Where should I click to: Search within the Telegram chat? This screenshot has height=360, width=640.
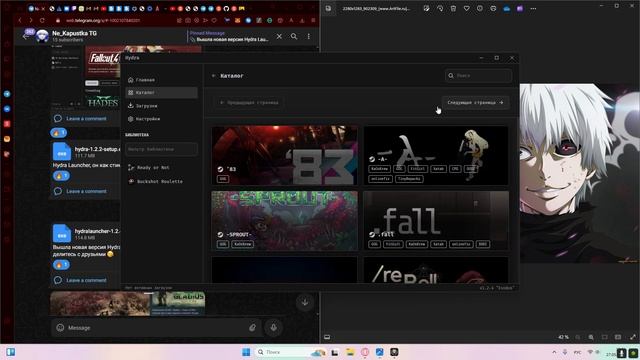tap(294, 36)
